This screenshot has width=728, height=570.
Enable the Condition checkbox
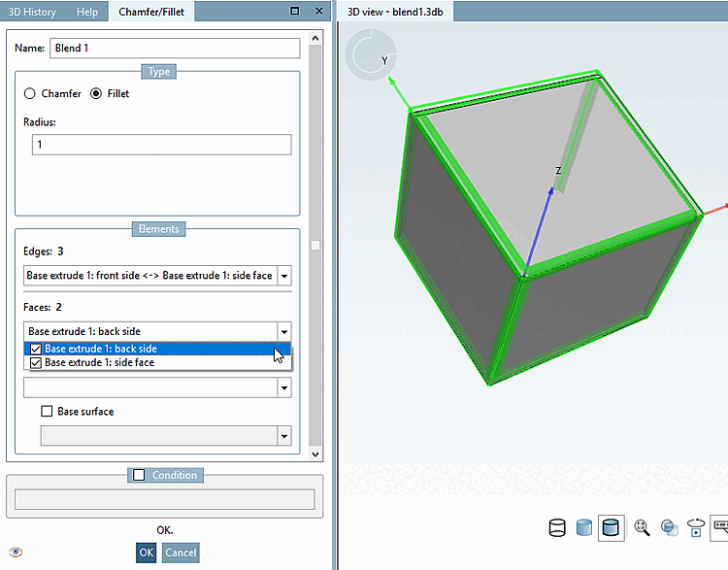tap(139, 475)
